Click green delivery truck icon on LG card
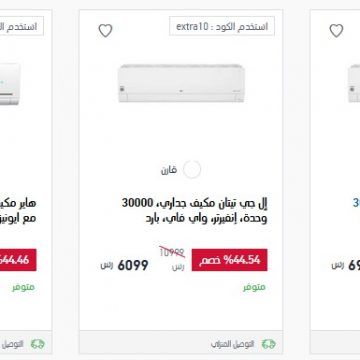Image resolution: width=360 pixels, height=360 pixels. 268,344
